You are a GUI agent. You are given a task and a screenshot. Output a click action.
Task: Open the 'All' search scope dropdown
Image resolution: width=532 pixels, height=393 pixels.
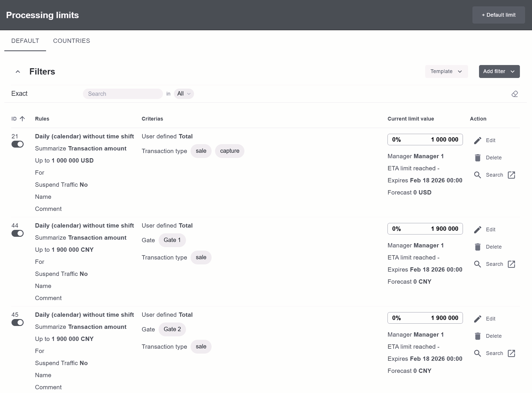184,94
